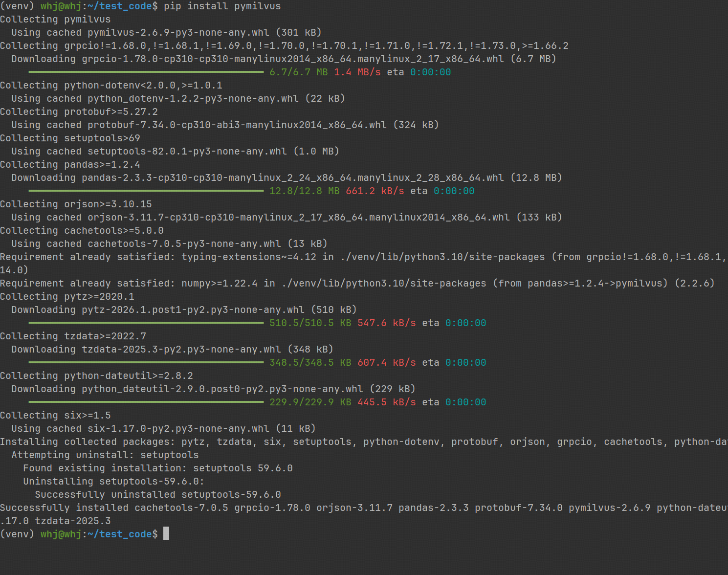728x575 pixels.
Task: Click the 'pip install pymilvus' command text
Action: (x=222, y=6)
